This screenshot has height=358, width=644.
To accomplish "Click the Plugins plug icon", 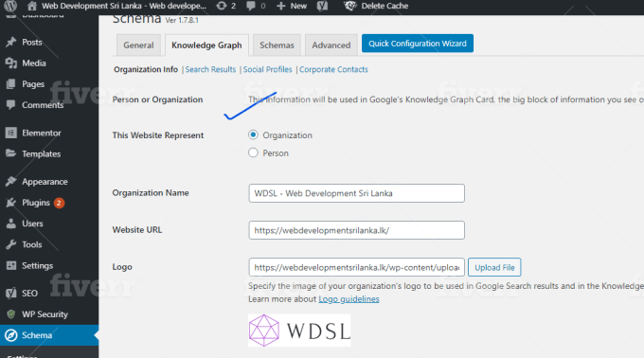I will point(11,203).
